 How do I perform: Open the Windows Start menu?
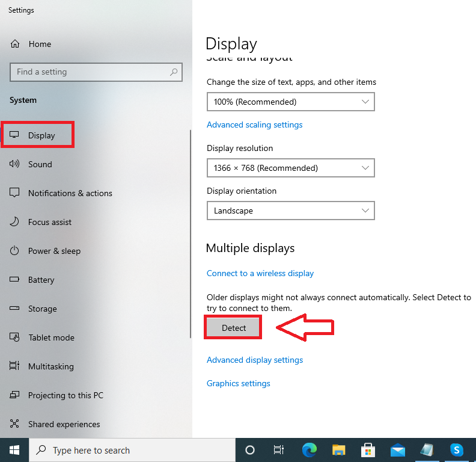(14, 450)
